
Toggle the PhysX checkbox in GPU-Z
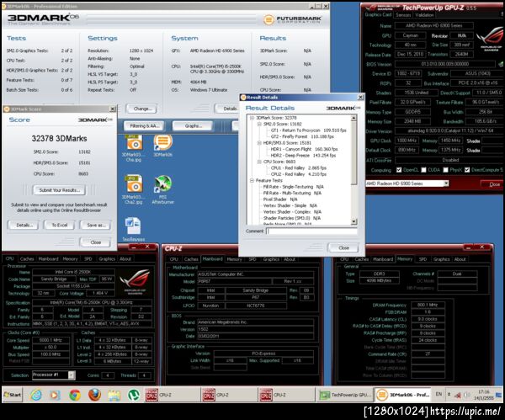pos(445,170)
